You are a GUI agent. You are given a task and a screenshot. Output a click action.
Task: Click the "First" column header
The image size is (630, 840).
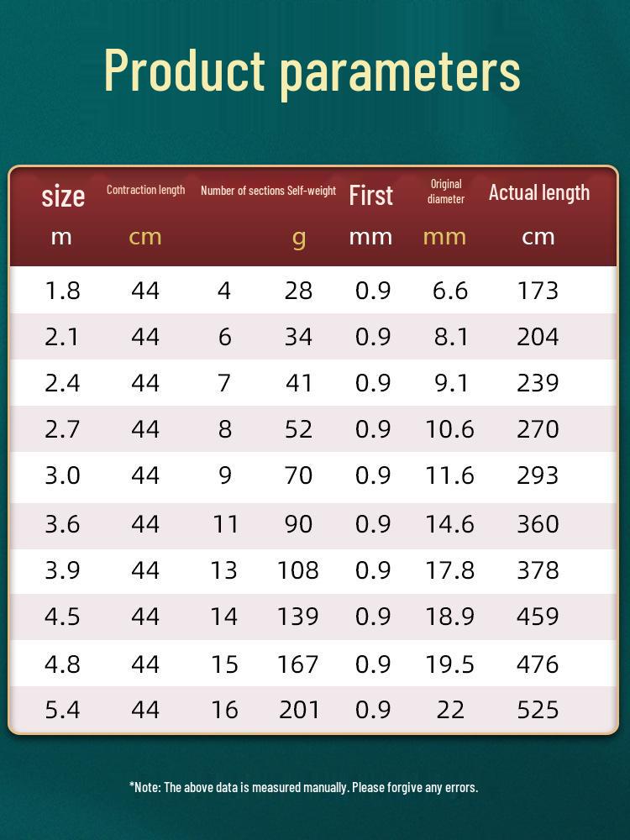370,195
